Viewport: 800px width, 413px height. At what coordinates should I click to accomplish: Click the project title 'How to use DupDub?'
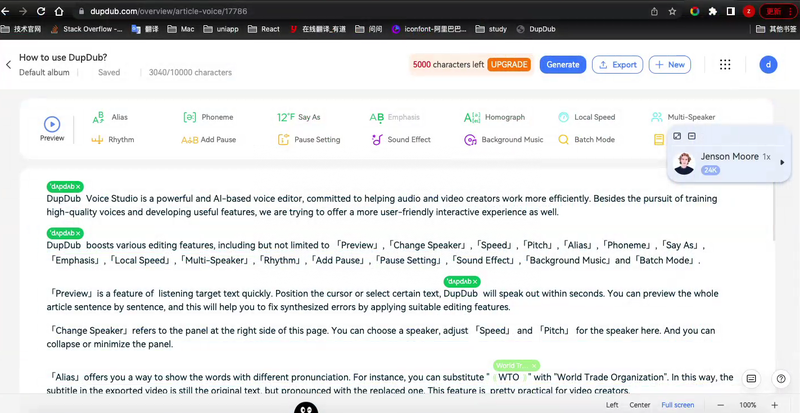point(63,58)
